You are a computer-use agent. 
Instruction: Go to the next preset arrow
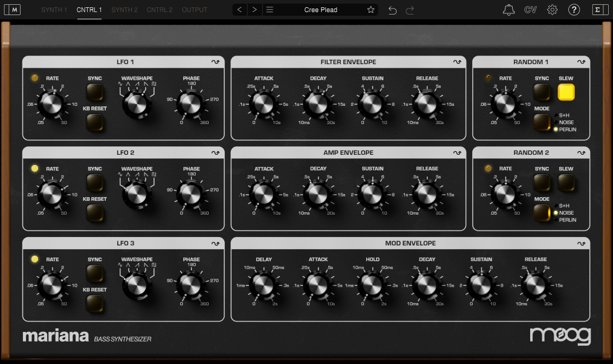[x=255, y=10]
